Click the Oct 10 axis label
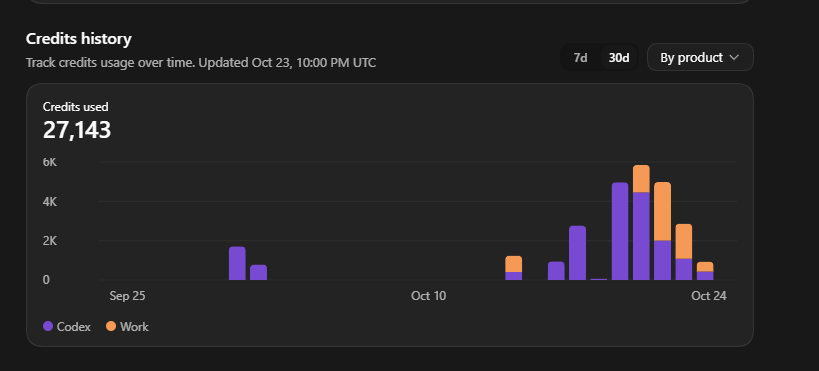This screenshot has height=371, width=819. pyautogui.click(x=429, y=296)
